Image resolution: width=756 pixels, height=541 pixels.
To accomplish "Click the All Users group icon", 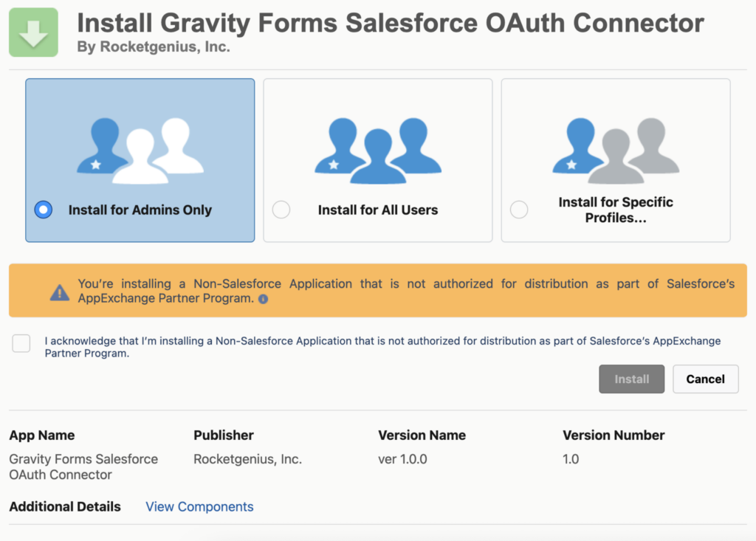I will (378, 151).
